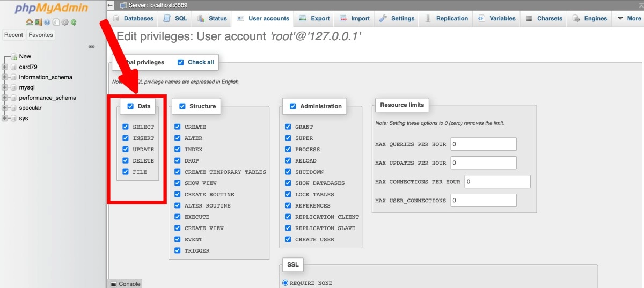The height and width of the screenshot is (288, 644).
Task: Go to the Import tab
Action: pyautogui.click(x=354, y=18)
